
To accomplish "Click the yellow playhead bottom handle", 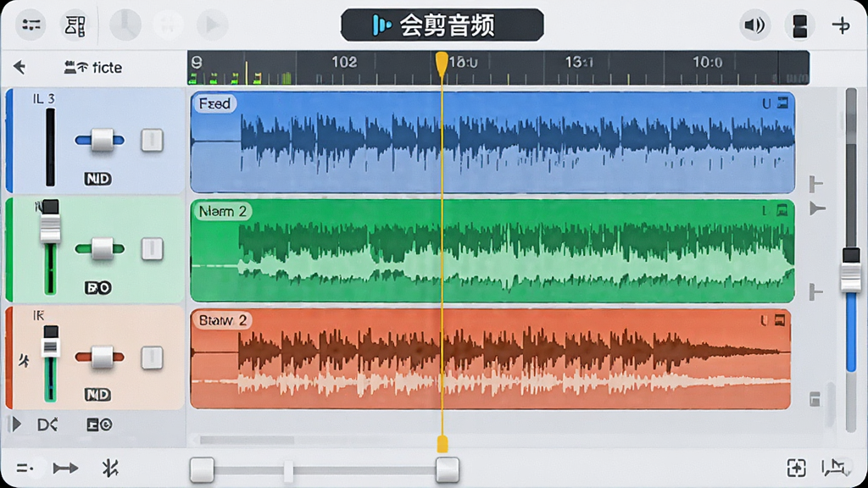I will point(442,444).
